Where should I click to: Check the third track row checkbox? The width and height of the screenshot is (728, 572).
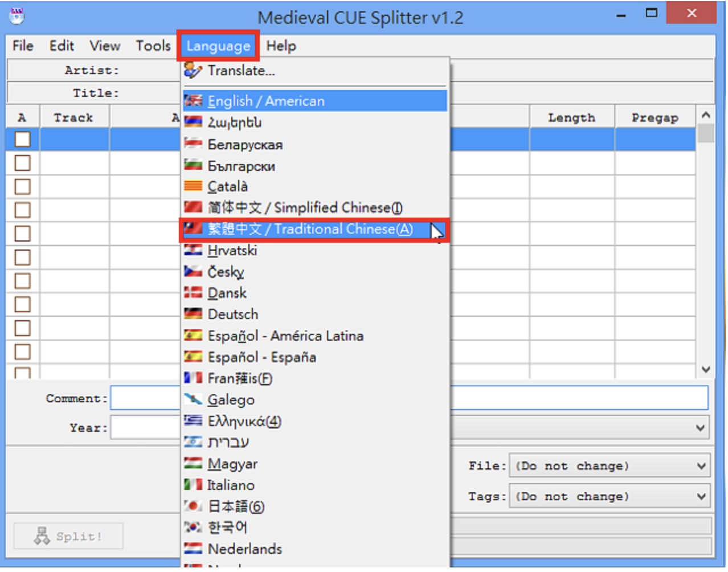pos(22,186)
